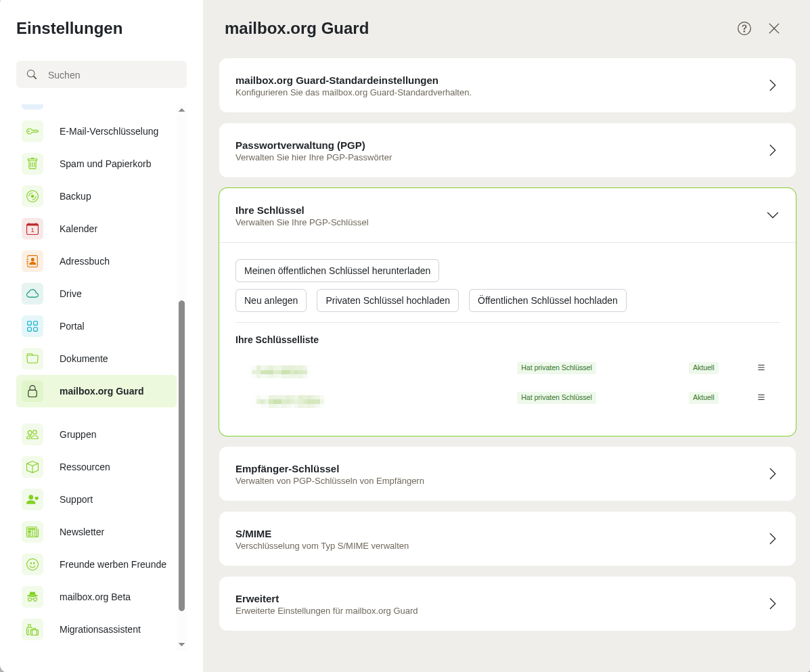Open the menu icon for the first key

pyautogui.click(x=761, y=367)
